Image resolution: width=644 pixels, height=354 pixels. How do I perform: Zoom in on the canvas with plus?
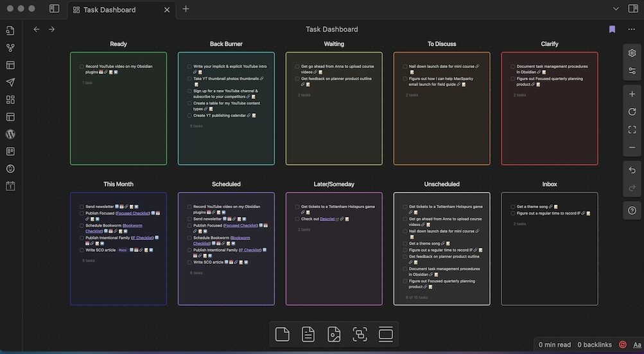632,94
